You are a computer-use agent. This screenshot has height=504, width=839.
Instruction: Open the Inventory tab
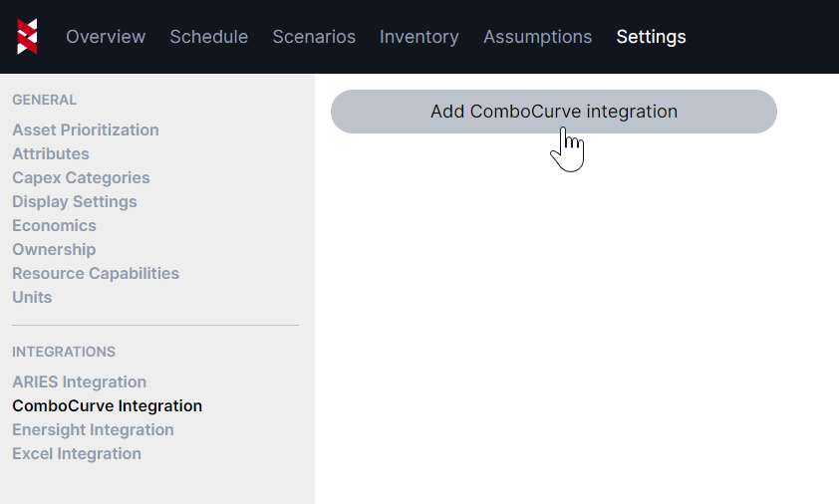(x=419, y=37)
